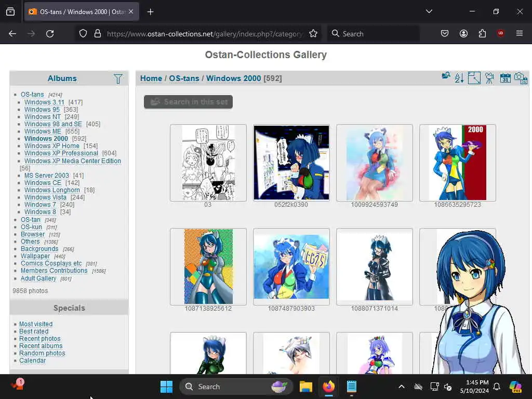Open the extensions puzzle icon
Image resolution: width=532 pixels, height=399 pixels.
(x=482, y=34)
